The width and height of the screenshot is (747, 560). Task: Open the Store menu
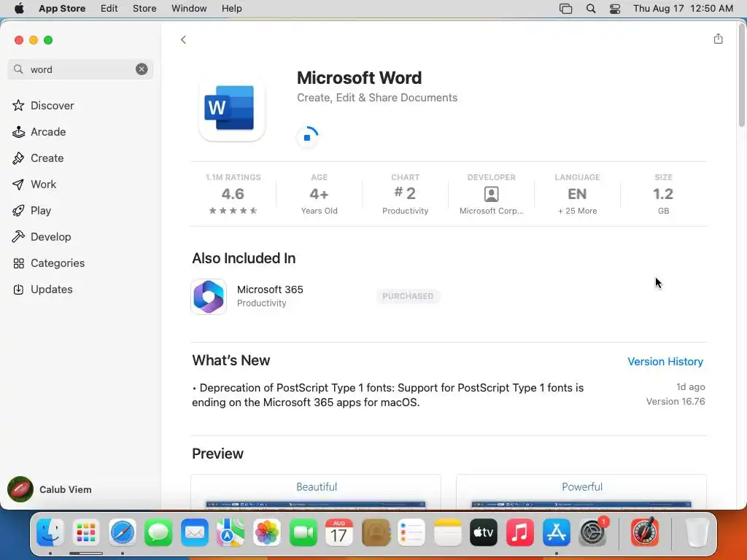144,8
